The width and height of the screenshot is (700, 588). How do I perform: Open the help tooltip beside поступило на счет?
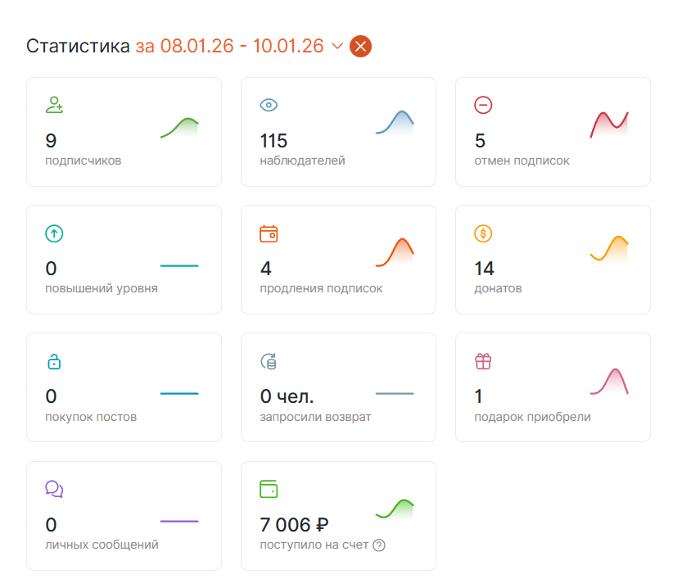379,545
